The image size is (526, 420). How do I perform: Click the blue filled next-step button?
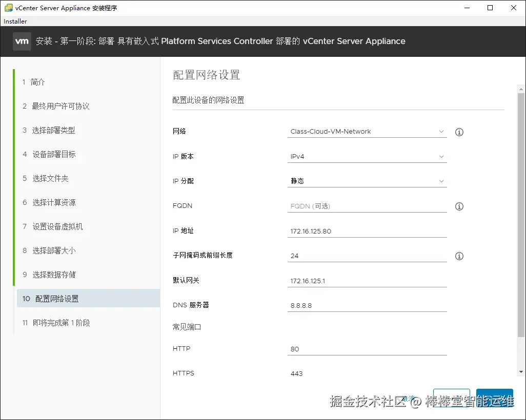[494, 398]
